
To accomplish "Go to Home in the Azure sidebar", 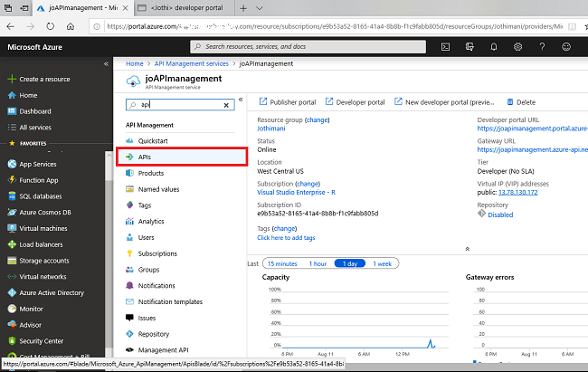I will click(23, 95).
